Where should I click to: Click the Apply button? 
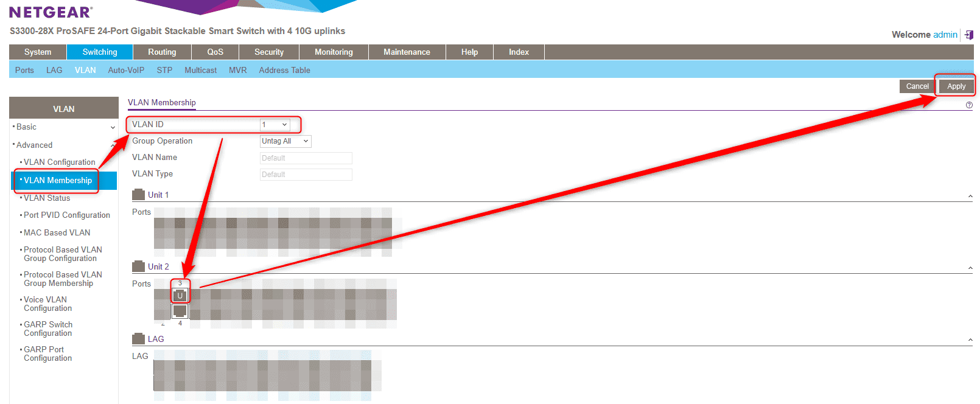coord(956,86)
